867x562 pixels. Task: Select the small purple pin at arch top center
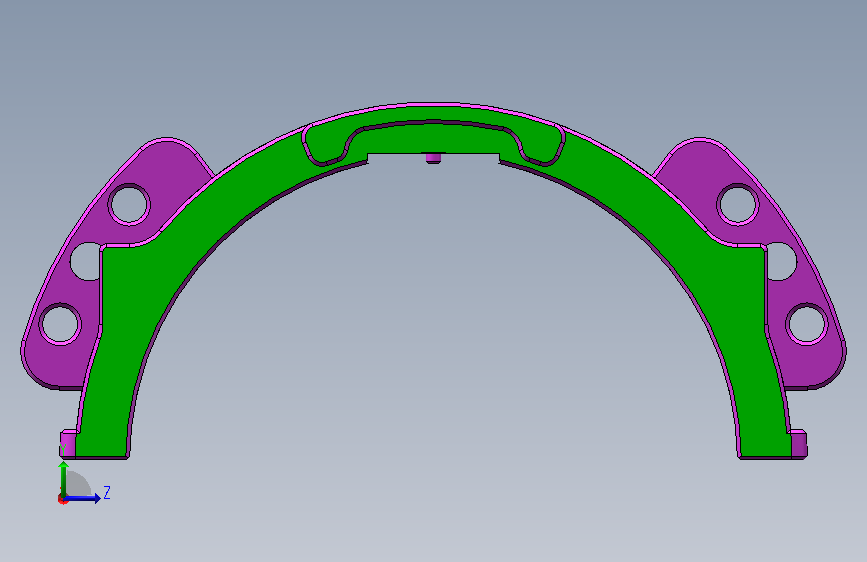tap(434, 158)
